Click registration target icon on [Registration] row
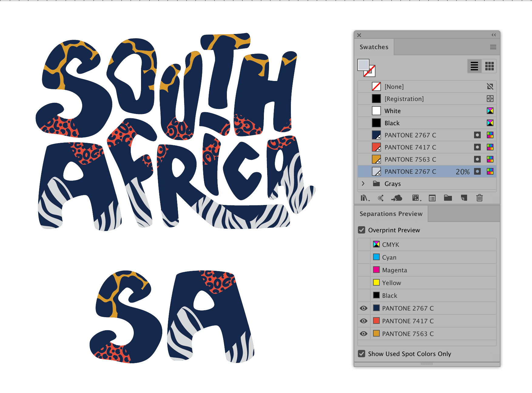Image resolution: width=532 pixels, height=393 pixels. tap(490, 99)
